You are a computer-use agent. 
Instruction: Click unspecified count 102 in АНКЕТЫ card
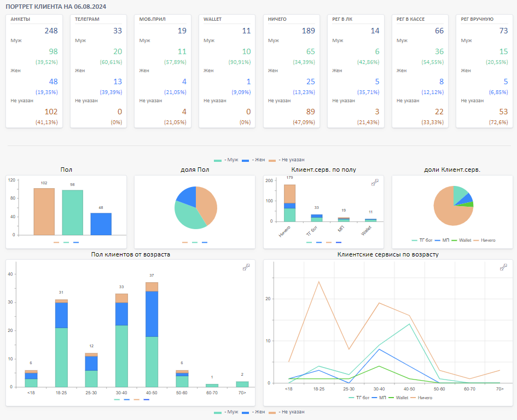(51, 112)
